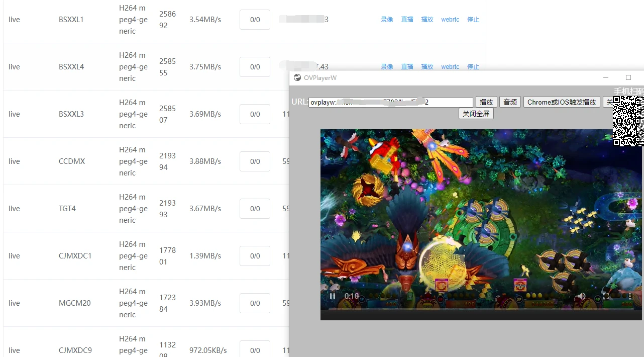Screen dimensions: 644x357
Task: Click into the URL input field
Action: pyautogui.click(x=391, y=102)
